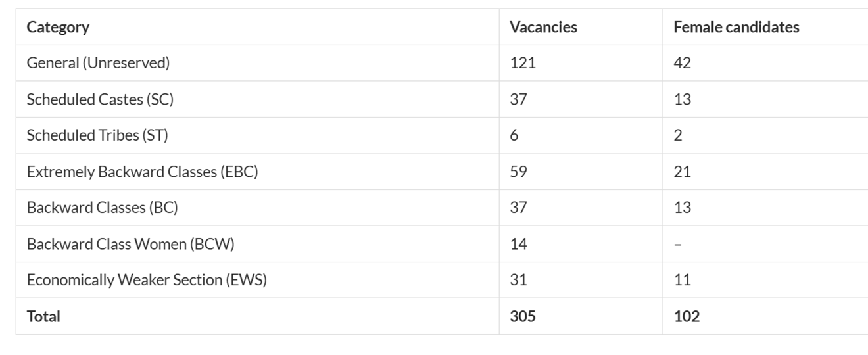Viewport: 868px width, 355px height.
Task: Click the General female candidates value 42
Action: 682,63
